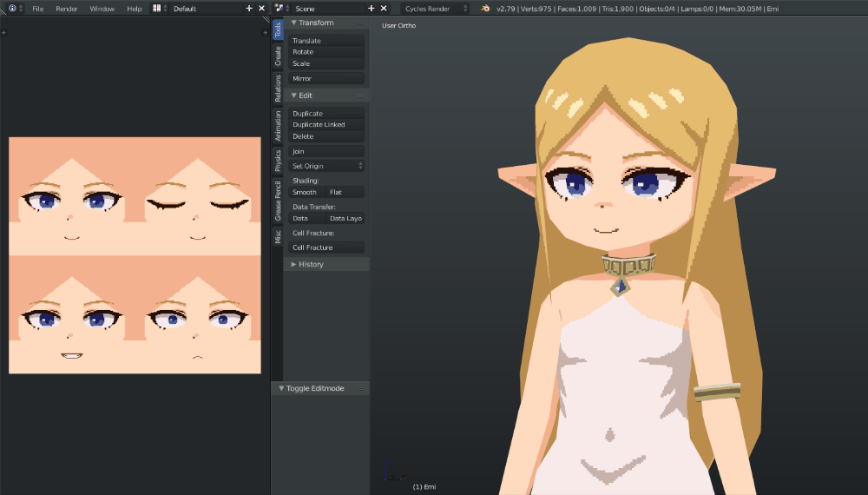Click the Duplicate Linked button
Image resolution: width=868 pixels, height=495 pixels.
tap(326, 124)
